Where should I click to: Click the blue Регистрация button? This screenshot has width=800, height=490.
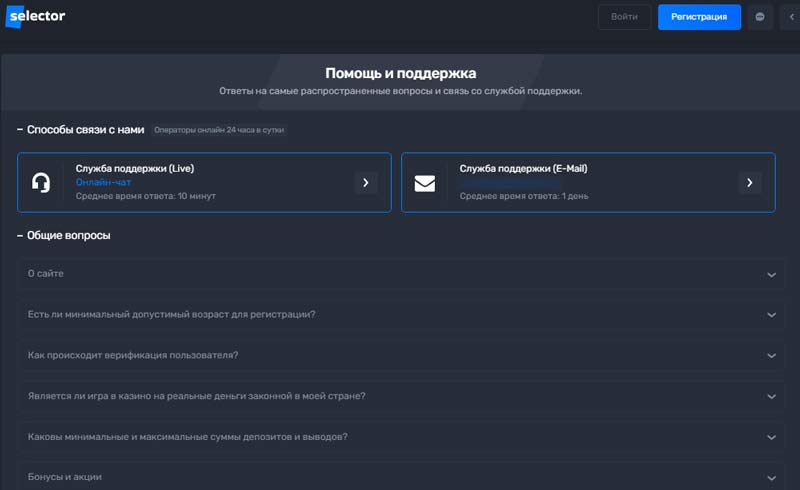pos(699,17)
